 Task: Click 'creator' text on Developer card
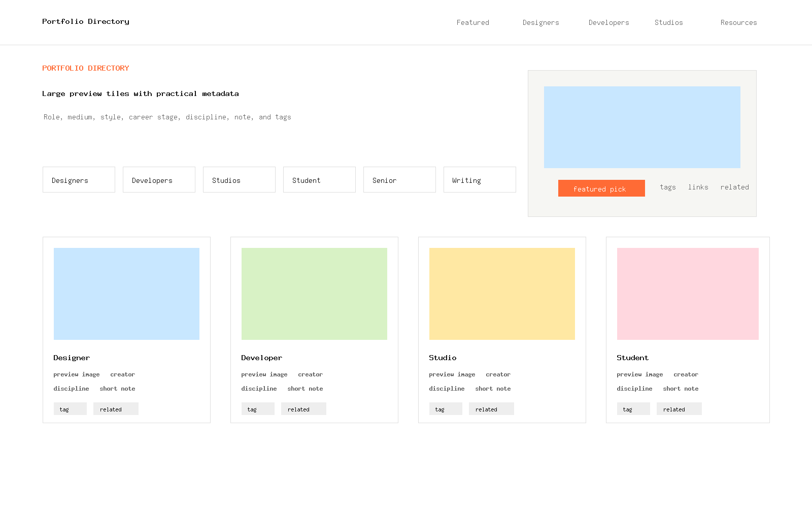click(311, 374)
